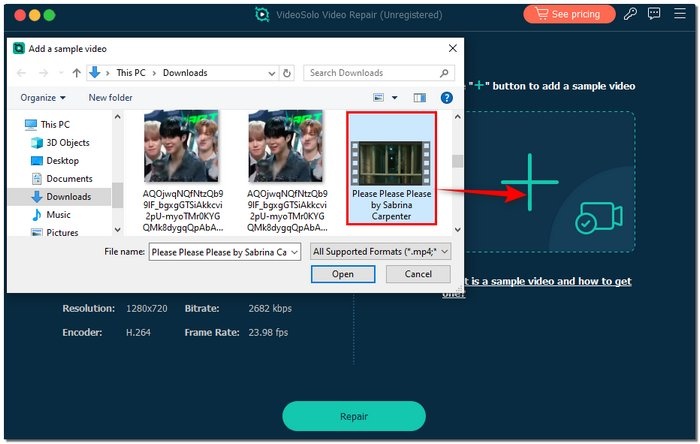Select Downloads in navigation tree
This screenshot has width=700, height=444.
69,197
